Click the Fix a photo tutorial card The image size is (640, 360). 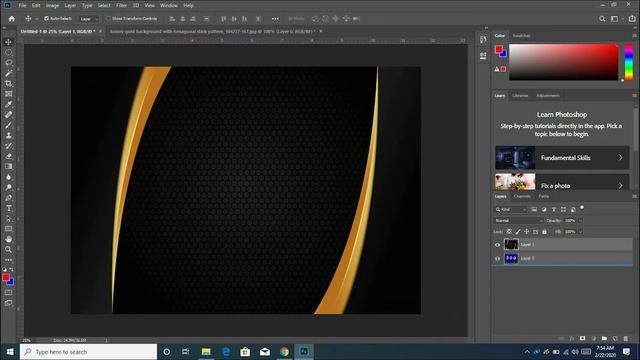(562, 182)
